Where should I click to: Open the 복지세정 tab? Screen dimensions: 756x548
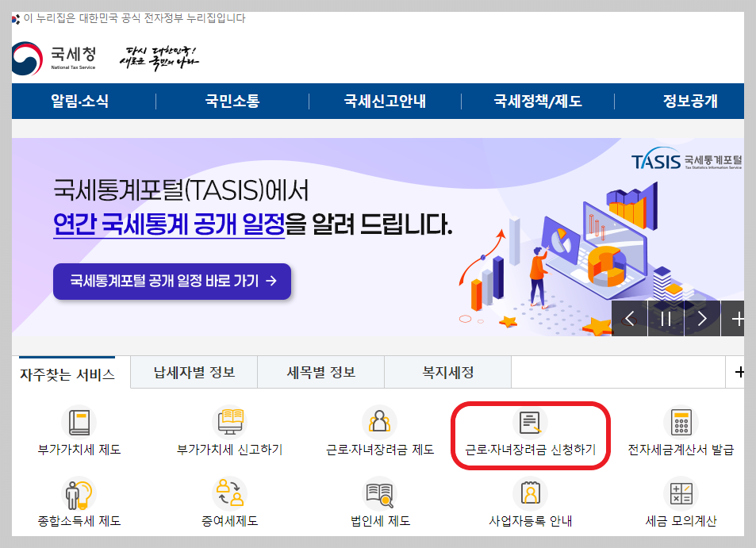click(x=447, y=372)
